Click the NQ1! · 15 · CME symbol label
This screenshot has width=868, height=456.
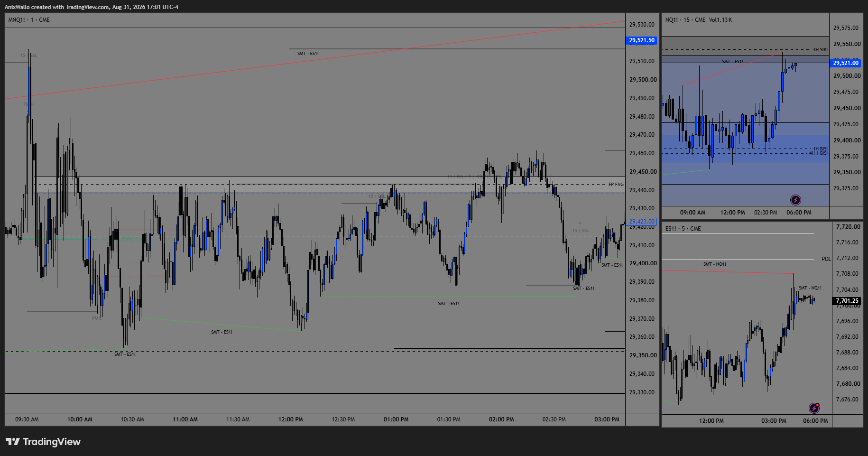click(x=685, y=20)
